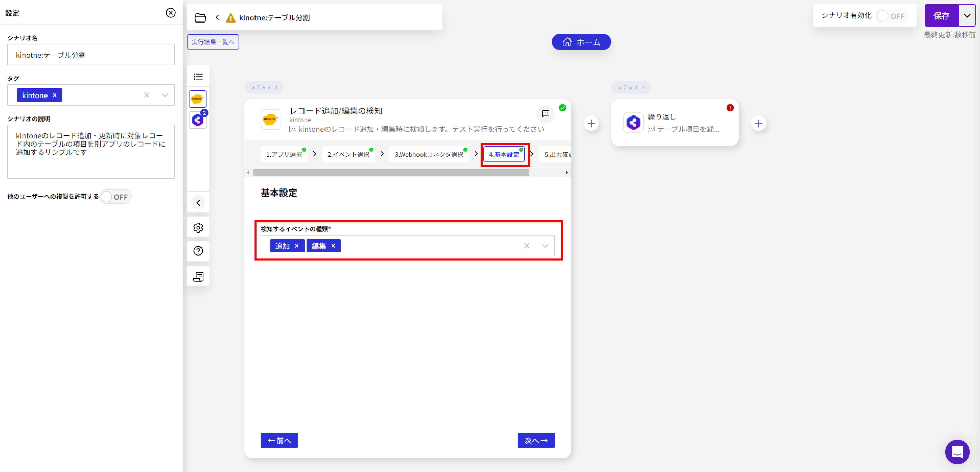The image size is (980, 472).
Task: Click the red error badge on 繰り返し card
Action: (730, 108)
